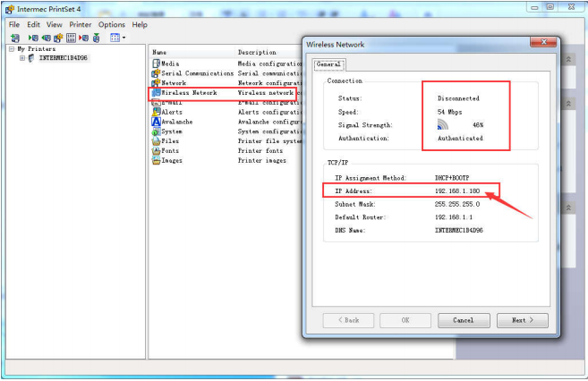The image size is (588, 381).
Task: Click the Fonts folder icon
Action: [156, 151]
